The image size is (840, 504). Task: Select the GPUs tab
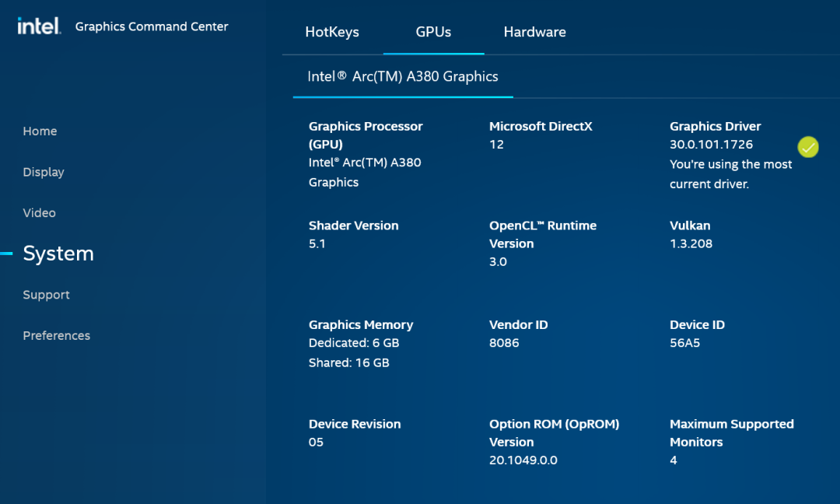click(433, 32)
